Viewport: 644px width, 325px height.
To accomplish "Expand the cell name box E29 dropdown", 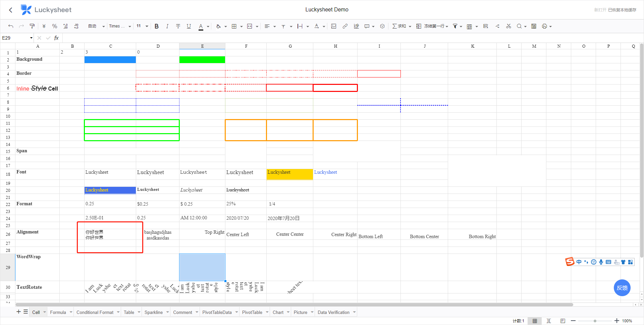I will pyautogui.click(x=31, y=38).
